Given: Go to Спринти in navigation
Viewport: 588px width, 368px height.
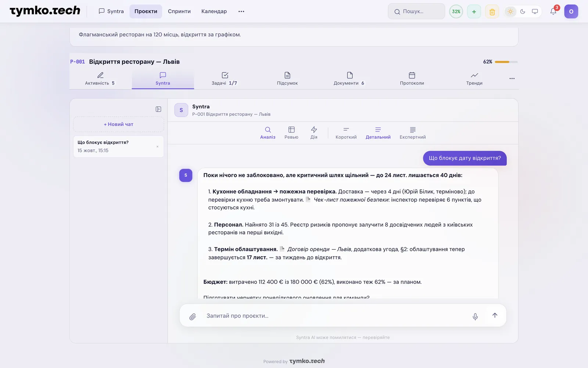Looking at the screenshot, I should [x=179, y=11].
